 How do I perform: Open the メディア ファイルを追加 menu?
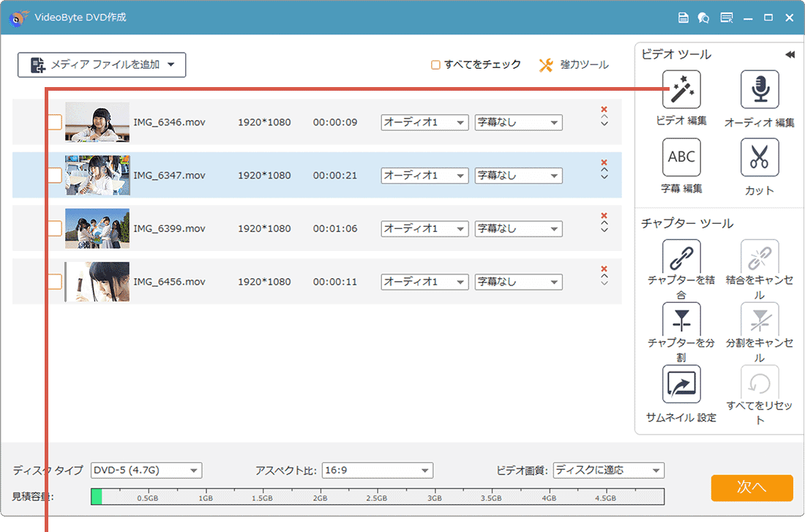pyautogui.click(x=102, y=65)
